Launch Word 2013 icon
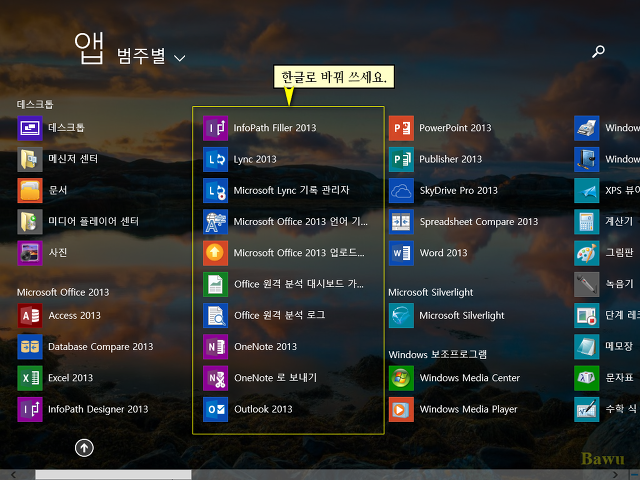Screen dimensions: 640x480 [401, 253]
